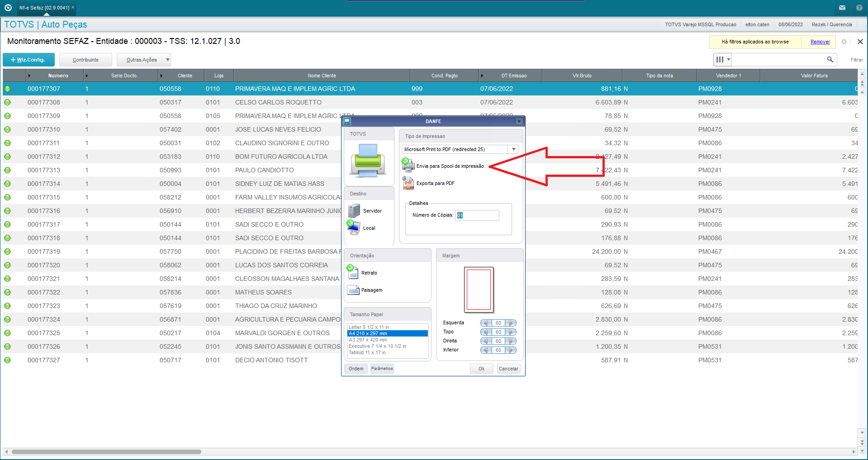The height and width of the screenshot is (460, 868).
Task: Click Remover filters link
Action: click(x=820, y=42)
